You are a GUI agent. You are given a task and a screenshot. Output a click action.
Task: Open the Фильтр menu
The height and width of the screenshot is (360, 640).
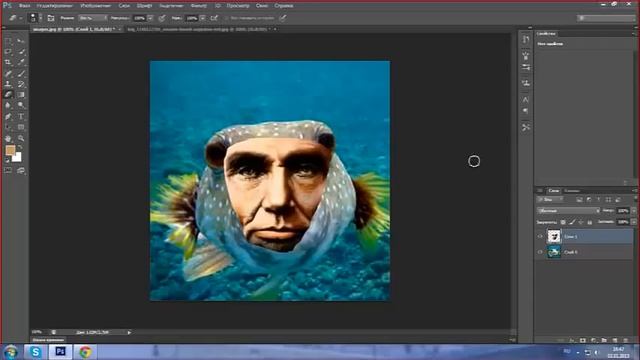(199, 6)
